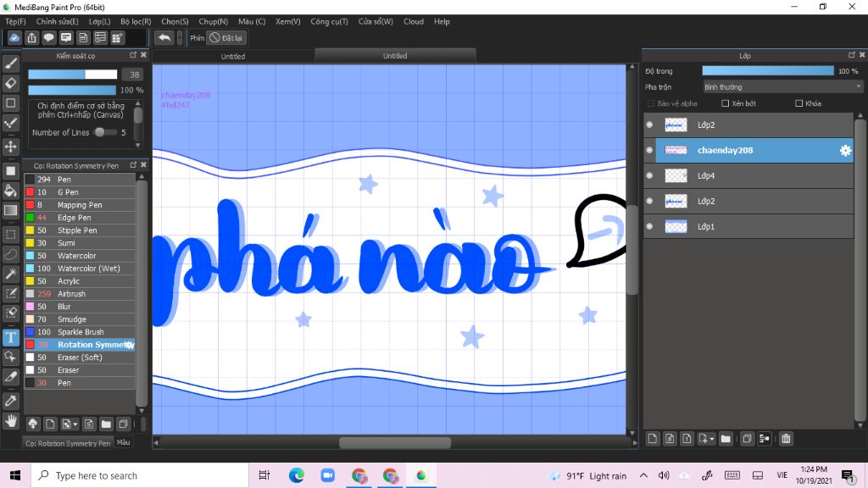Click the brush cloud download icon
This screenshot has height=488, width=868.
point(33,424)
